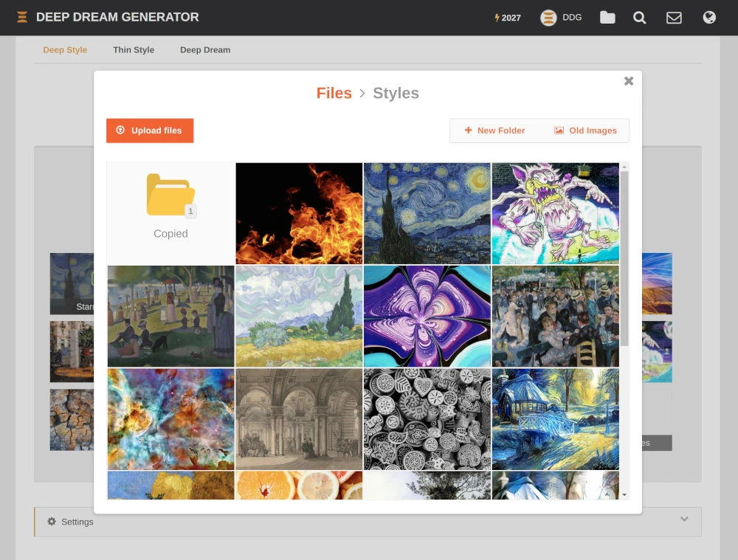The width and height of the screenshot is (738, 560).
Task: Expand Settings panel chevron
Action: (684, 519)
